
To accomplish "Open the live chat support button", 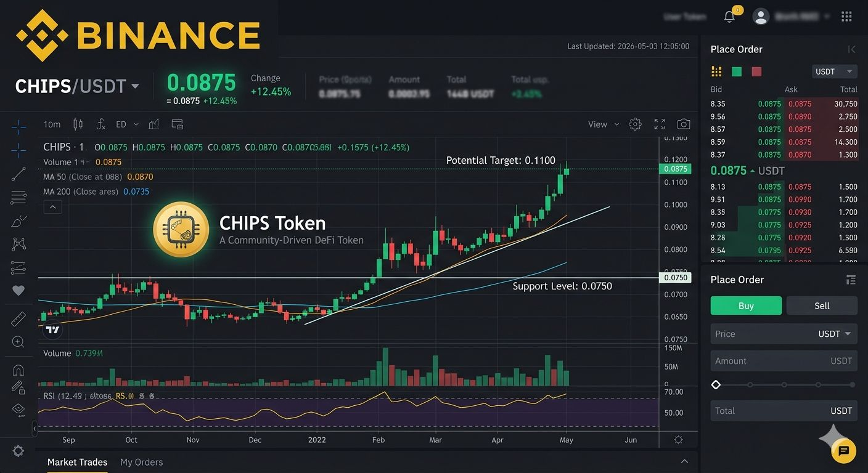I will click(844, 451).
